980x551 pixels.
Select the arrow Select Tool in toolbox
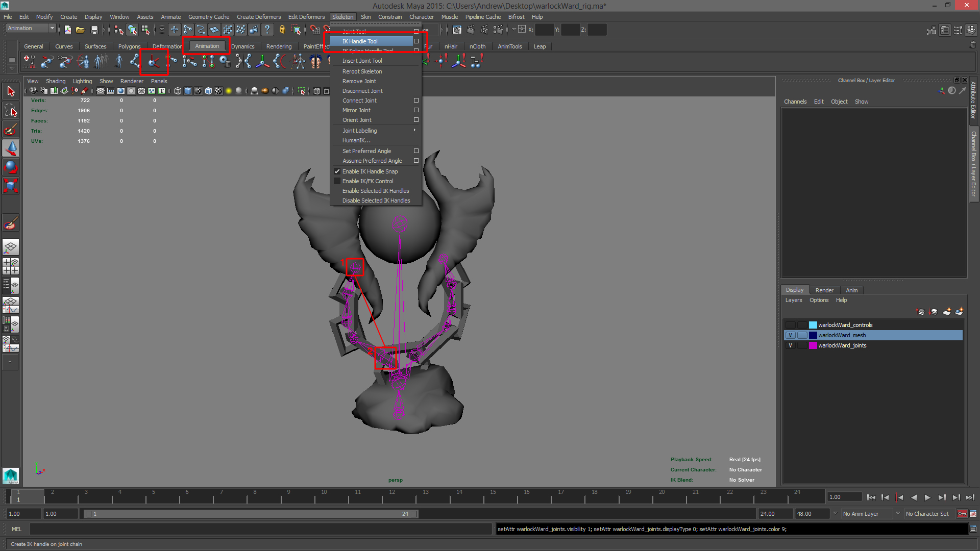pos(11,92)
